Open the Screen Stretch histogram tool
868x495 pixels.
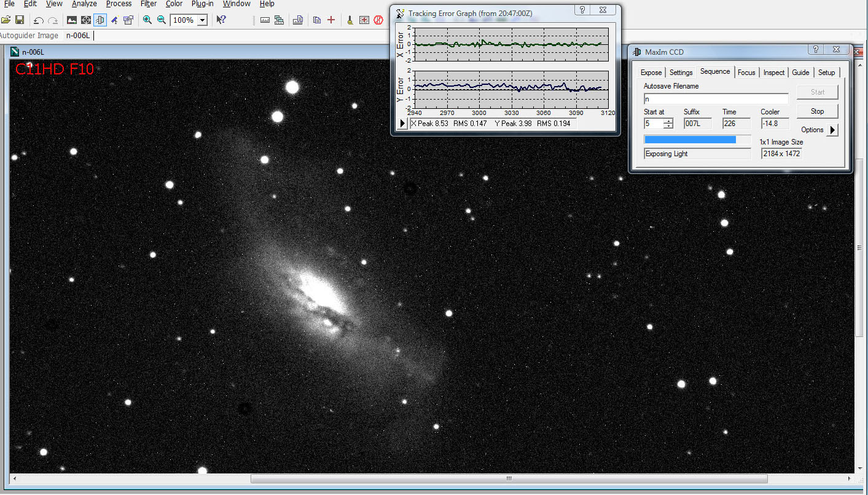(x=72, y=20)
